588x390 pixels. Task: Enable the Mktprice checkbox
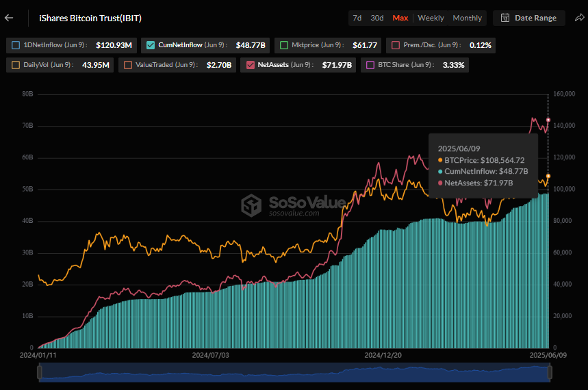coord(284,45)
